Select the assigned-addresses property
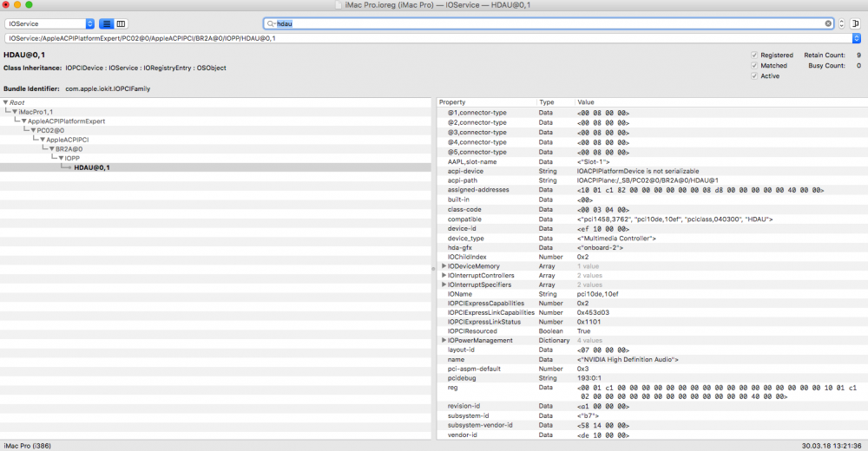The image size is (868, 451). pos(652,190)
